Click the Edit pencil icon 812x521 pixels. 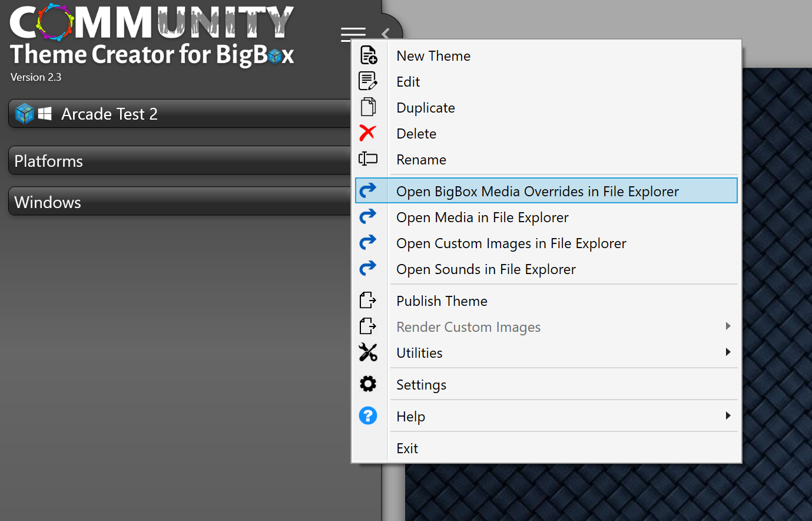tap(368, 81)
